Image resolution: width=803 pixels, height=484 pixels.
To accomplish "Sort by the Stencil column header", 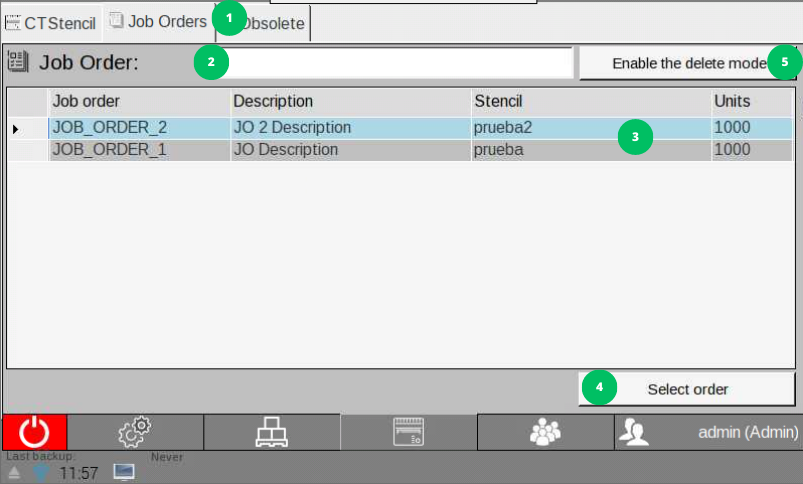I will 590,101.
